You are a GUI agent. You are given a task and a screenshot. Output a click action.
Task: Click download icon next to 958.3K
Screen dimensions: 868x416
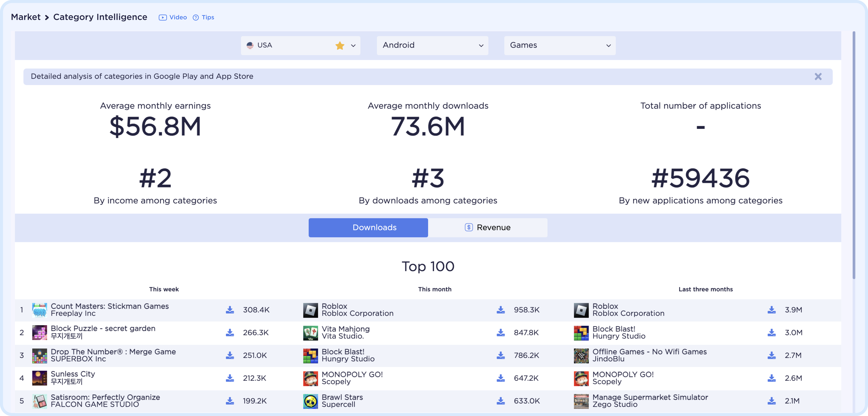[501, 310]
